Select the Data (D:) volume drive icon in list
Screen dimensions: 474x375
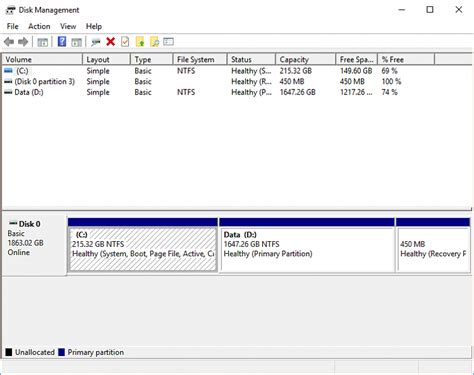[8, 92]
